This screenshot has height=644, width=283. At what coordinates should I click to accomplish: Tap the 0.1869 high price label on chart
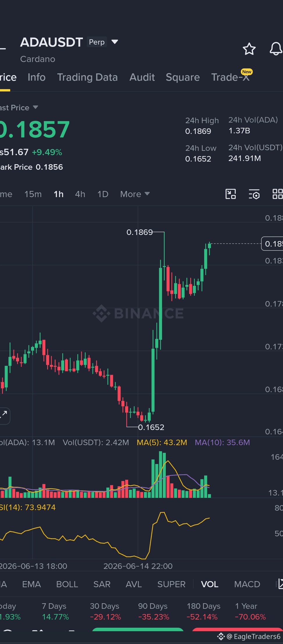tap(140, 232)
